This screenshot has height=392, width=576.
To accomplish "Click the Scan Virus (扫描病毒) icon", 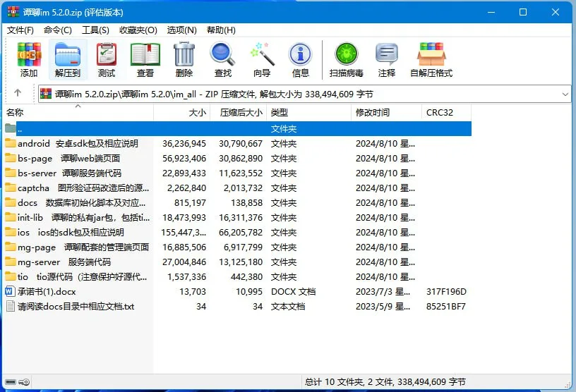I will click(347, 54).
